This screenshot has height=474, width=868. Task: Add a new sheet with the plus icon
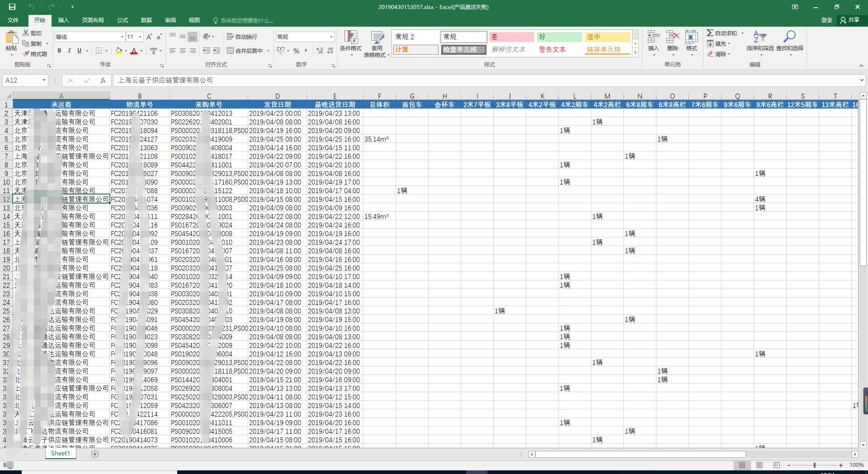pos(94,454)
